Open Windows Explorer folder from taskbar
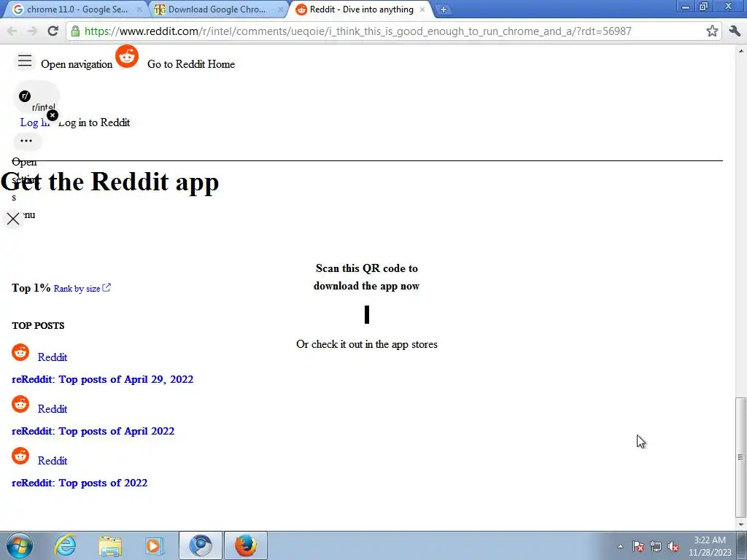The height and width of the screenshot is (560, 747). tap(110, 546)
